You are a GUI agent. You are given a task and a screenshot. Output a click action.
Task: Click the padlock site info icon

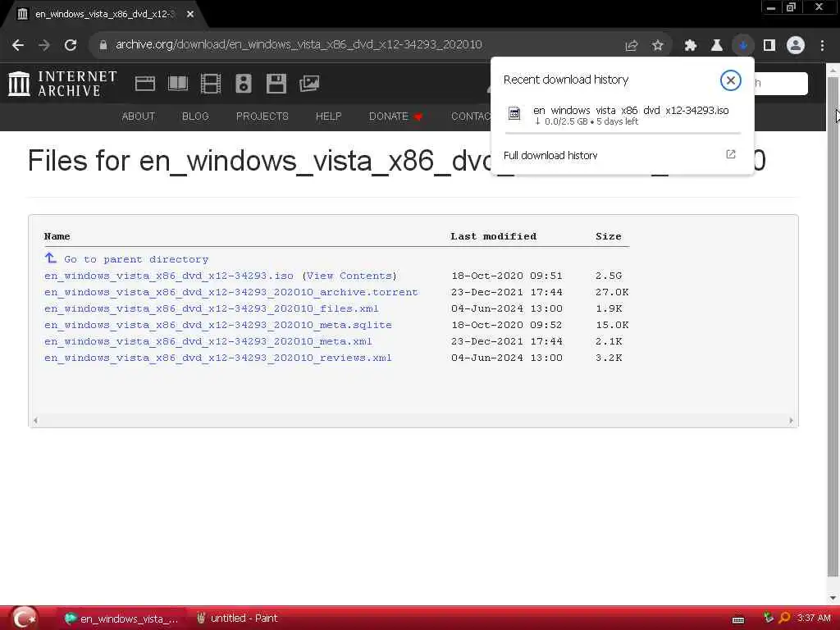[103, 45]
